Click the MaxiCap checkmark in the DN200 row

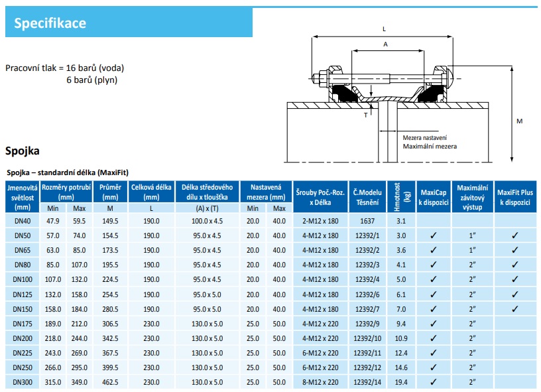433,338
